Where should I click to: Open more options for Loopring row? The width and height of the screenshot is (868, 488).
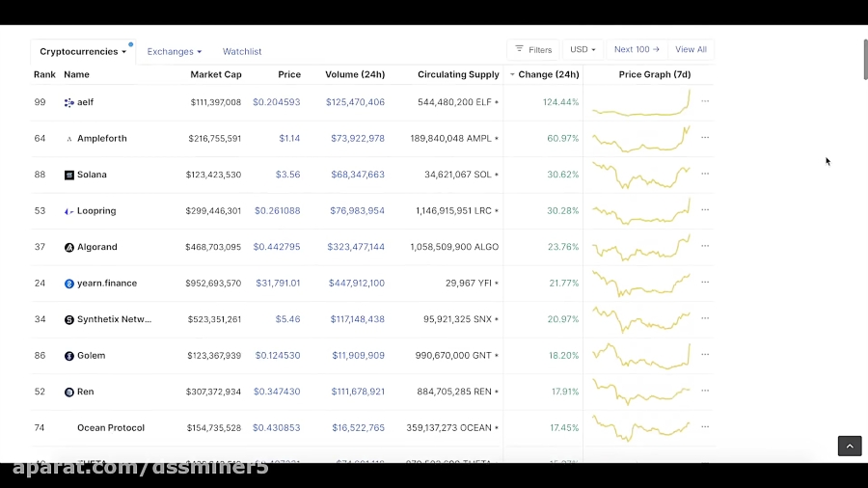click(705, 209)
